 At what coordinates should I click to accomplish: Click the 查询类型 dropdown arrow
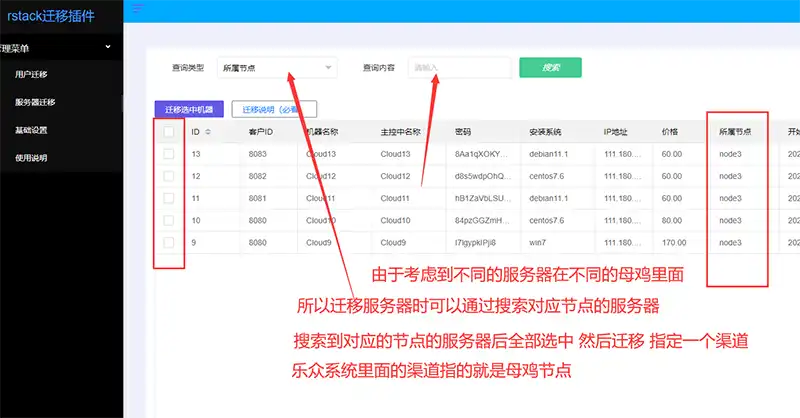329,68
